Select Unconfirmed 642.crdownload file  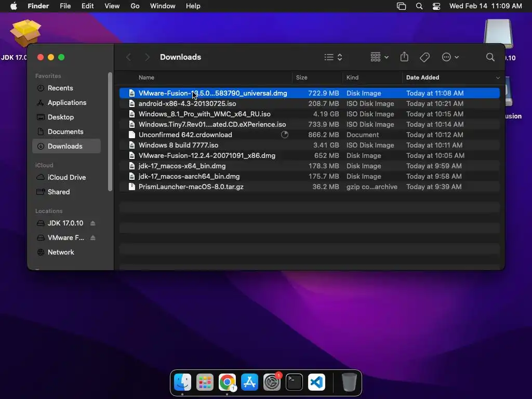click(310, 135)
